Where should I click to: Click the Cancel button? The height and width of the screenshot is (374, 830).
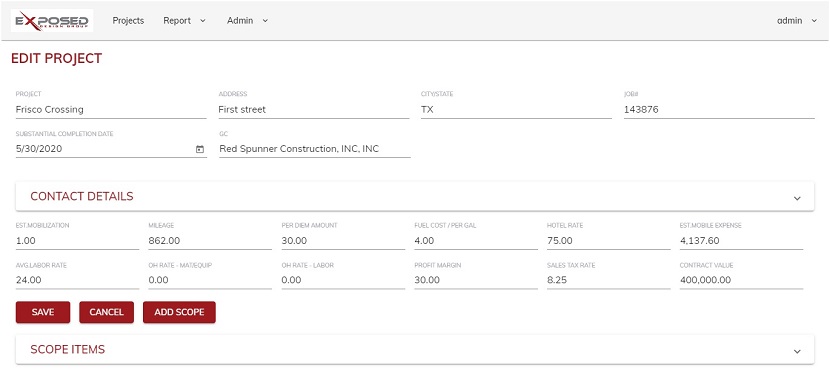click(x=106, y=312)
